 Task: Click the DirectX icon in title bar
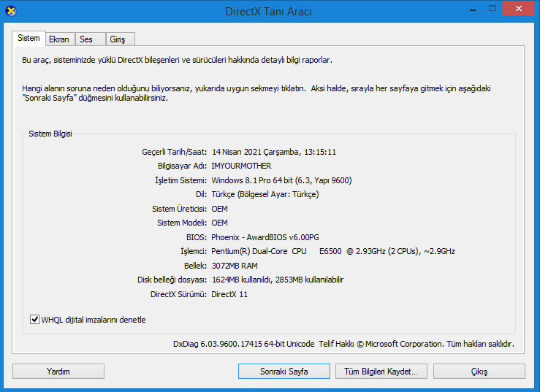(11, 11)
